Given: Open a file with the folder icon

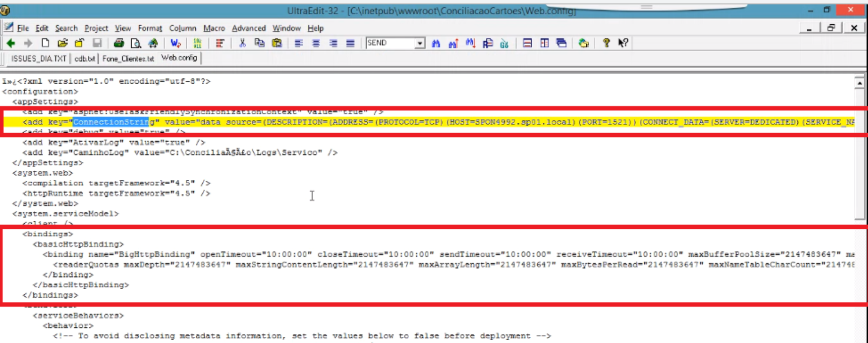Looking at the screenshot, I should [x=62, y=43].
